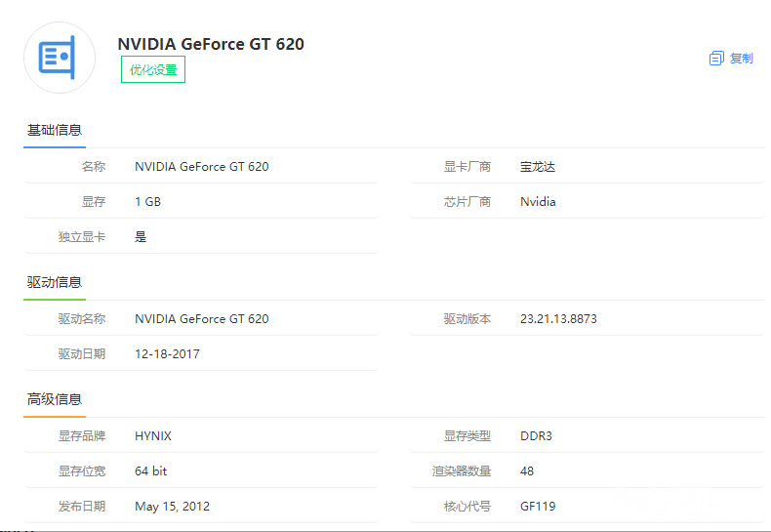Click the 显存类型 value DDR3

(x=536, y=436)
